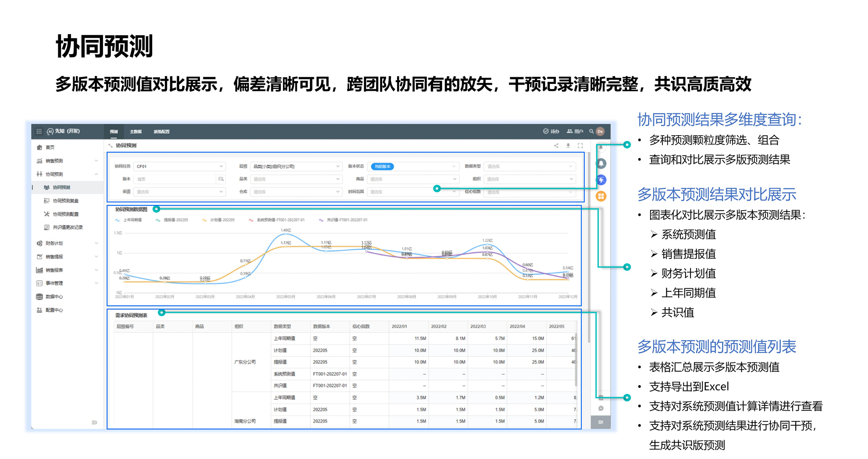Toggle 上年同期值 series in chart legend
The height and width of the screenshot is (459, 868).
click(128, 220)
